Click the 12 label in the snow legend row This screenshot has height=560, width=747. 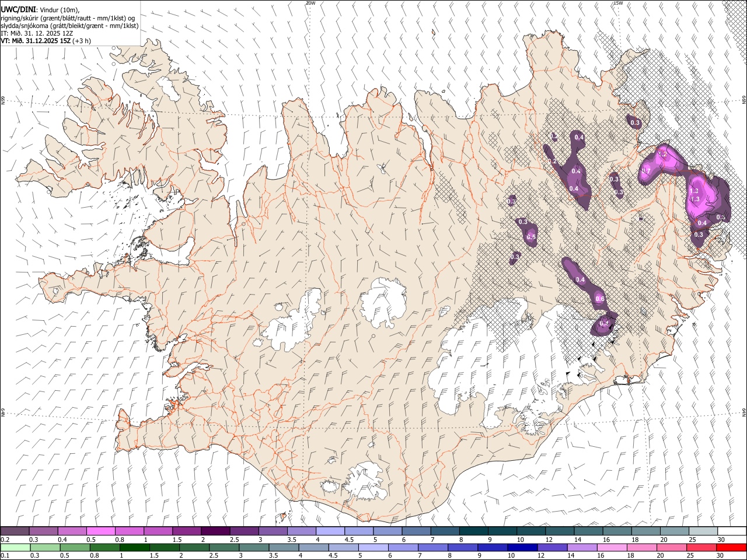(x=549, y=540)
